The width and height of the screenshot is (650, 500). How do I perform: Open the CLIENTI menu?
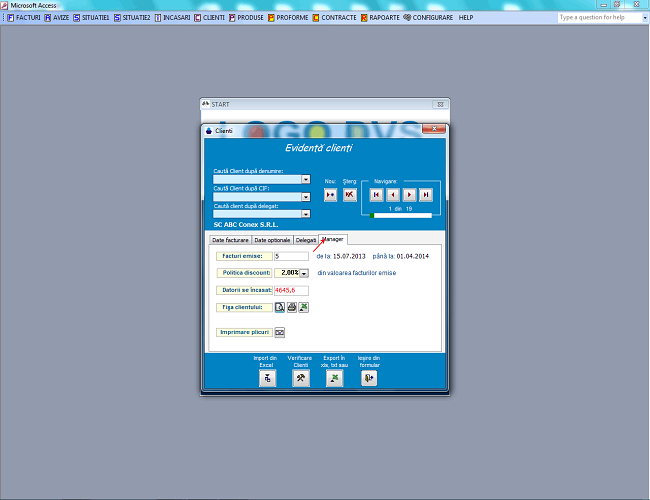tap(209, 17)
